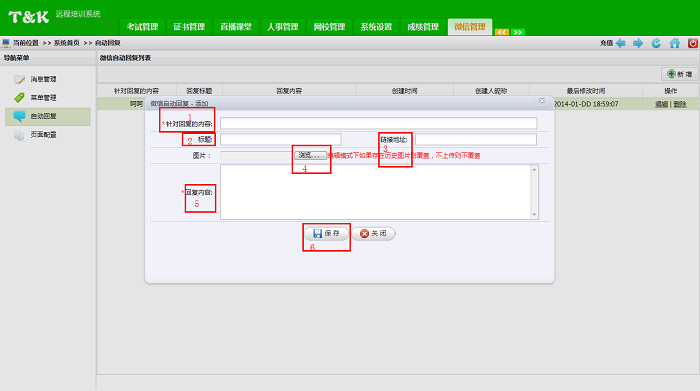Click the 2014-01-DD 18:59:07 timestamp cell
700x391 pixels.
(x=586, y=104)
